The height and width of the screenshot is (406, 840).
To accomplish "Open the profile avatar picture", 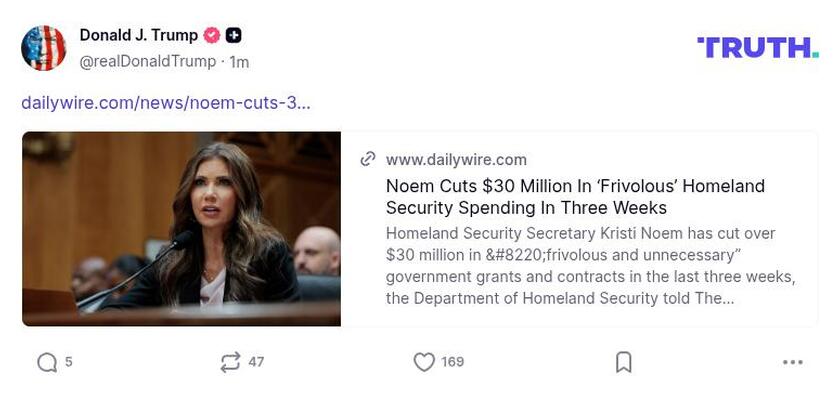I will [44, 48].
